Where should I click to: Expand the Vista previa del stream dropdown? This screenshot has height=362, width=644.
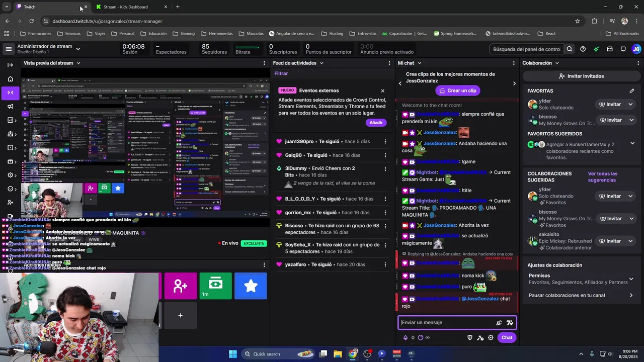coord(78,63)
